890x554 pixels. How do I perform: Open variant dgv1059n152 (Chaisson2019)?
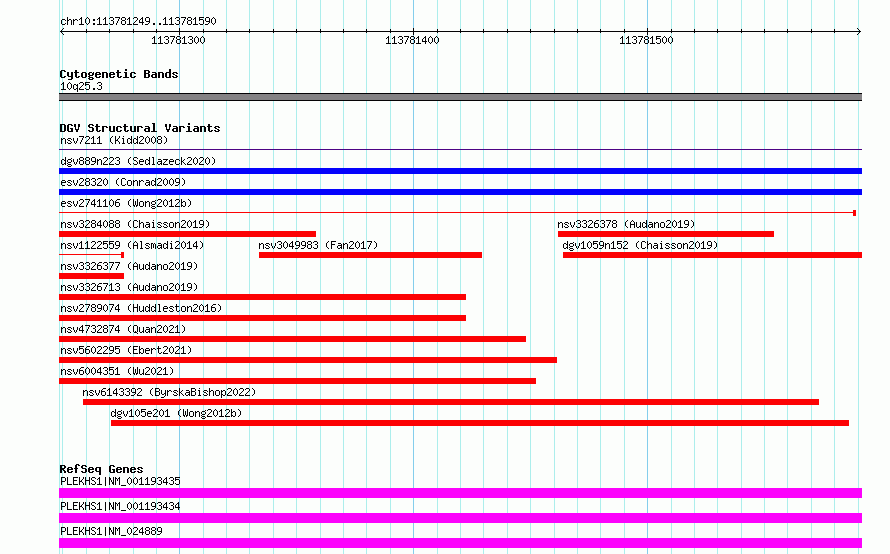[640, 245]
